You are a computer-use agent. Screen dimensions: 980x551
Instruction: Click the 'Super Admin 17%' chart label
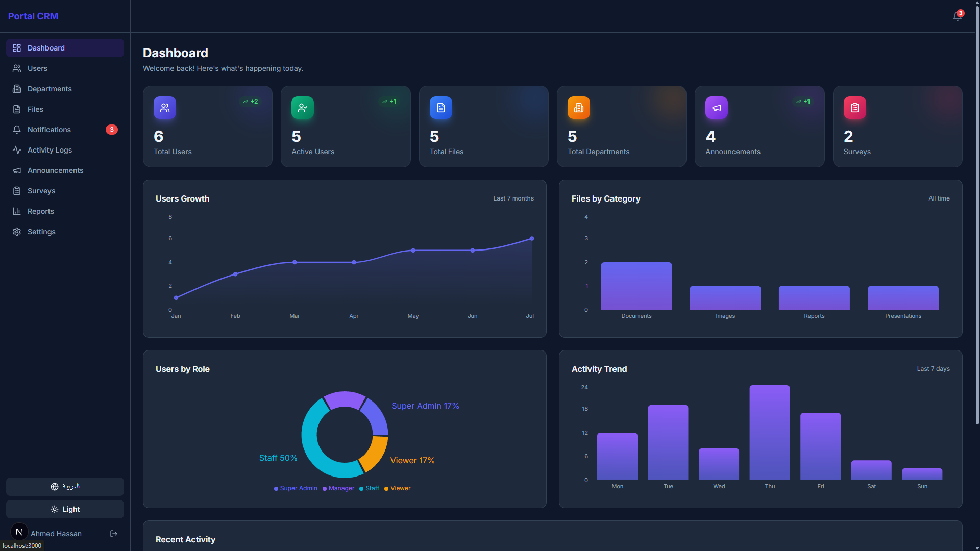click(x=425, y=406)
